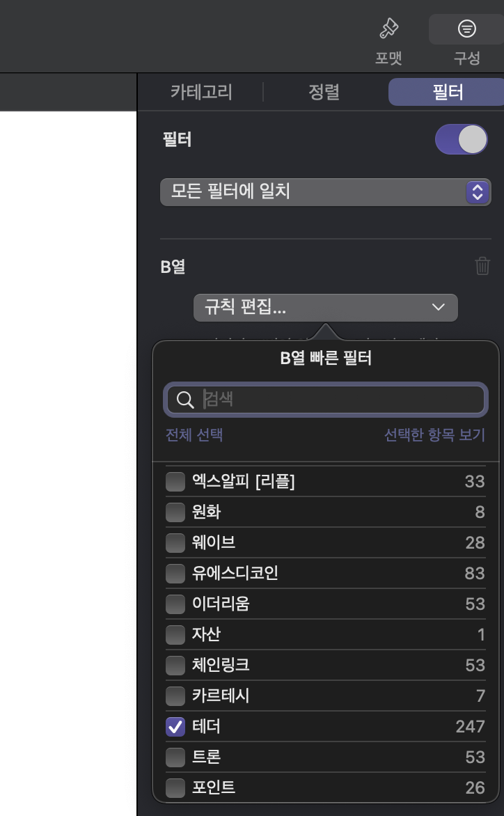The image size is (504, 816).
Task: Uncheck the 테더 filter checkbox
Action: 175,726
